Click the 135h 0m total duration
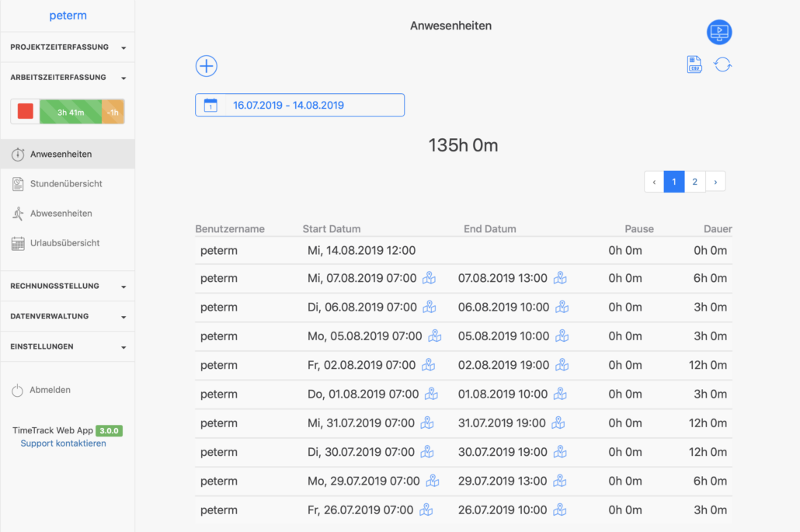Screen dimensions: 800x532 click(463, 145)
